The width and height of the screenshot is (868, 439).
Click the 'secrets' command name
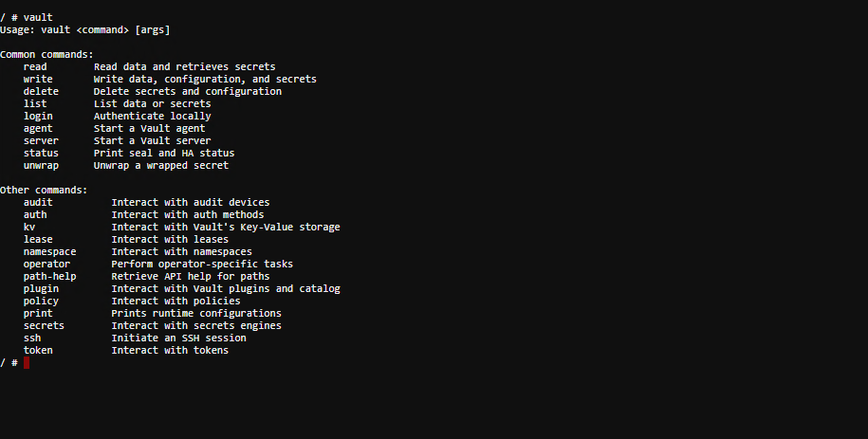click(44, 326)
